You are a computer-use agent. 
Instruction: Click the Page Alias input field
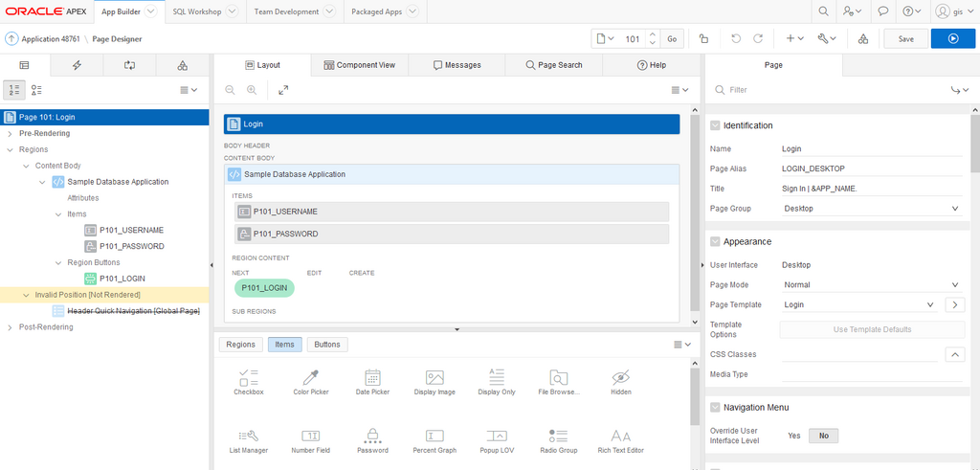(x=871, y=168)
